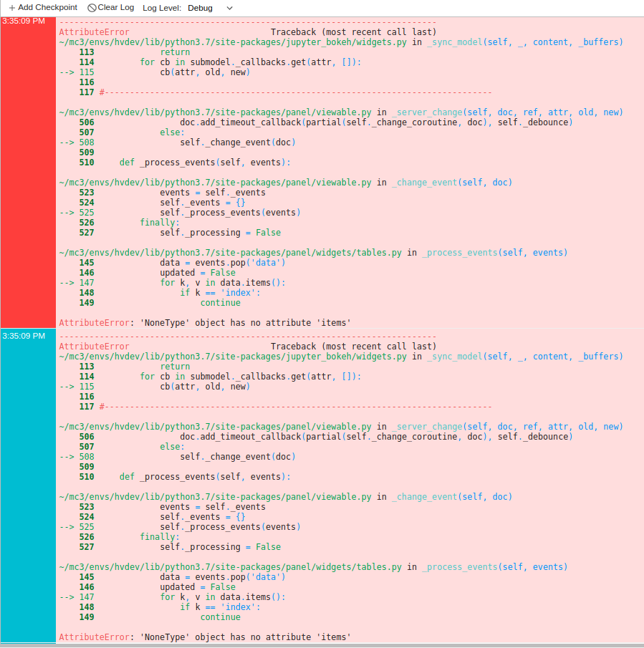Expand the chevron next to Debug
This screenshot has height=648, width=644.
click(x=229, y=9)
